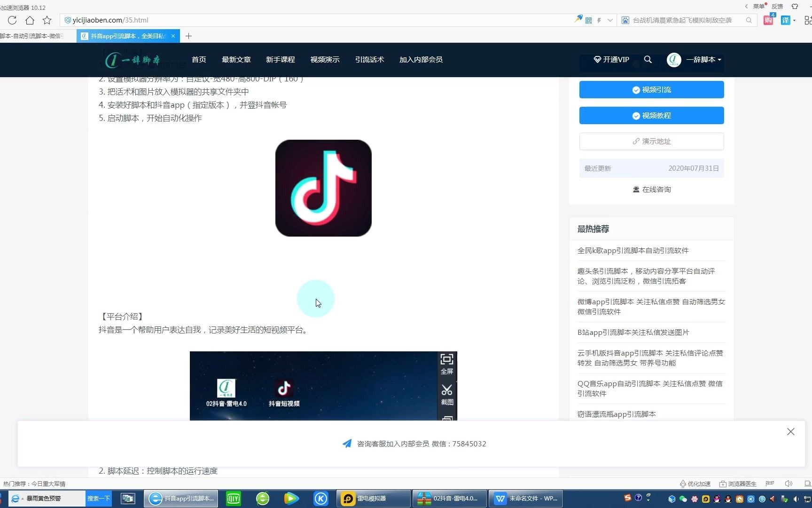Click the status bar mask icon
The image size is (812, 508).
[x=770, y=484]
